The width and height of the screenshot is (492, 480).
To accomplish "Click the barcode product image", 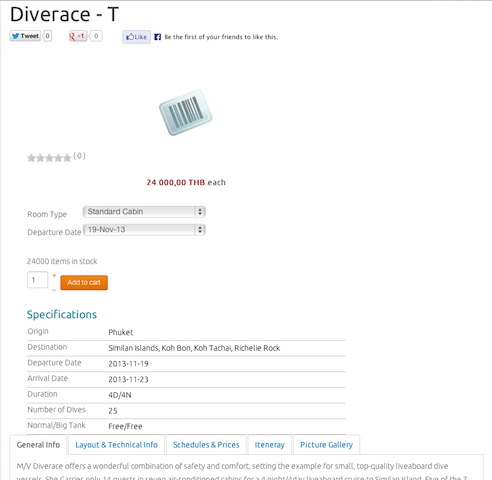I will click(x=185, y=113).
